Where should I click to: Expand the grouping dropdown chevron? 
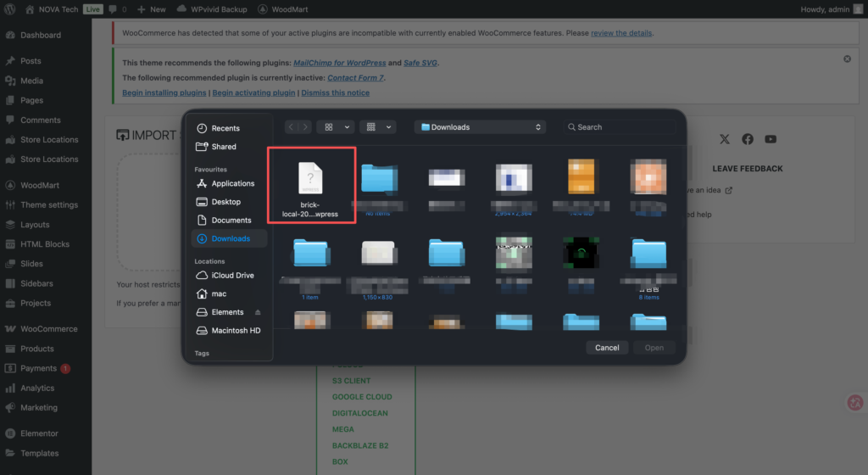pyautogui.click(x=388, y=126)
